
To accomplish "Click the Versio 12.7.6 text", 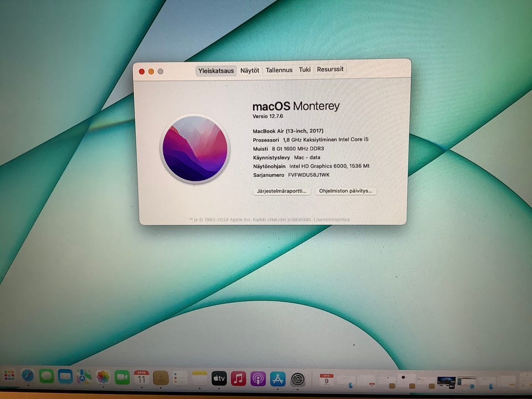I will pyautogui.click(x=268, y=116).
